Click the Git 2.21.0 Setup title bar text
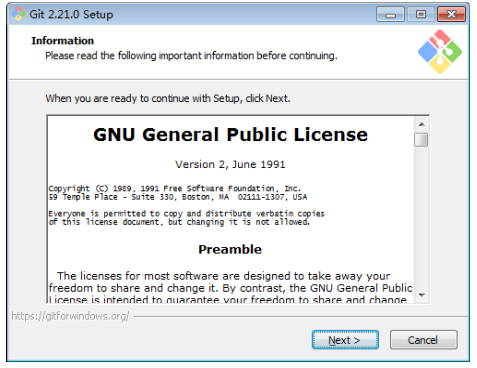Viewport: 477px width, 368px height. [71, 14]
